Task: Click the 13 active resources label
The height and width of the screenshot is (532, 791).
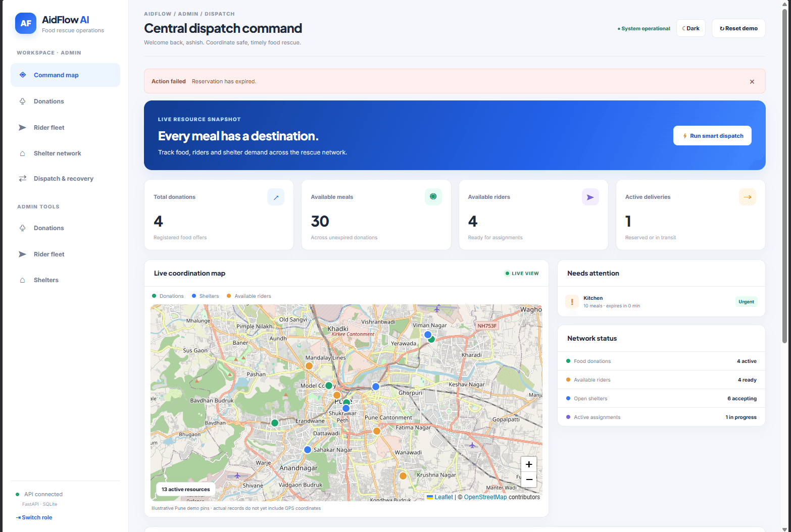Action: 185,490
